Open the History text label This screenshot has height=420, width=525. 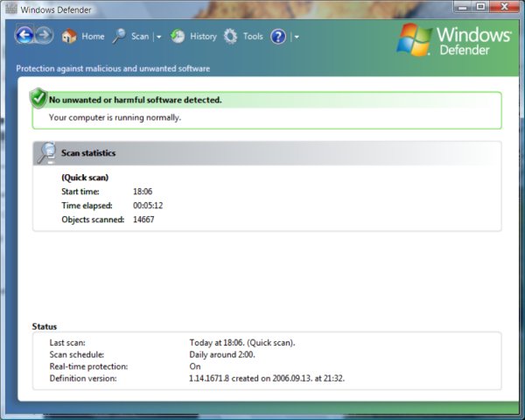pyautogui.click(x=203, y=37)
